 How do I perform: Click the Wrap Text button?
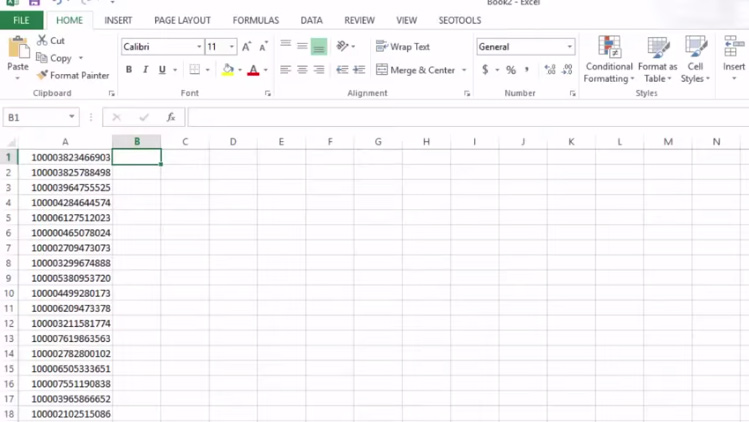(403, 46)
